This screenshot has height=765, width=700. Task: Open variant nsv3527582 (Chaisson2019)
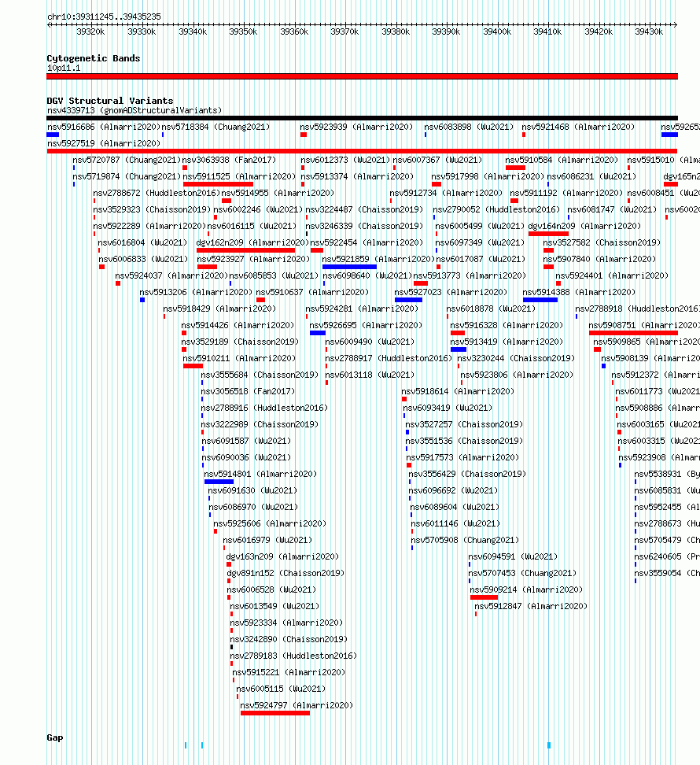click(602, 243)
